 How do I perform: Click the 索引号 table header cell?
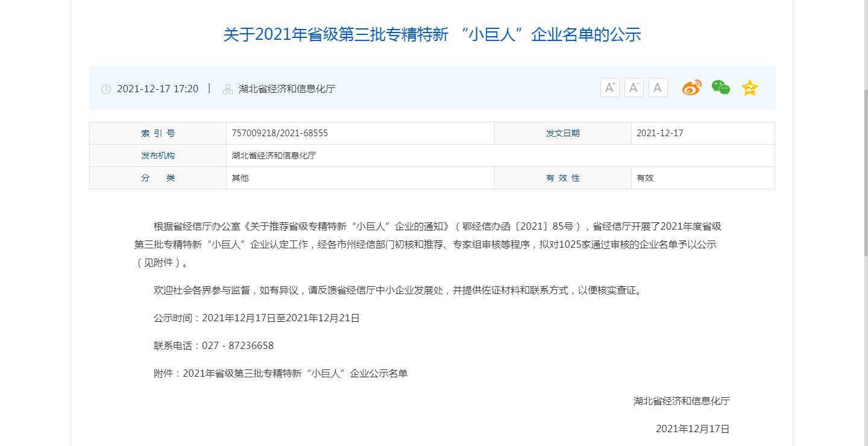point(157,133)
